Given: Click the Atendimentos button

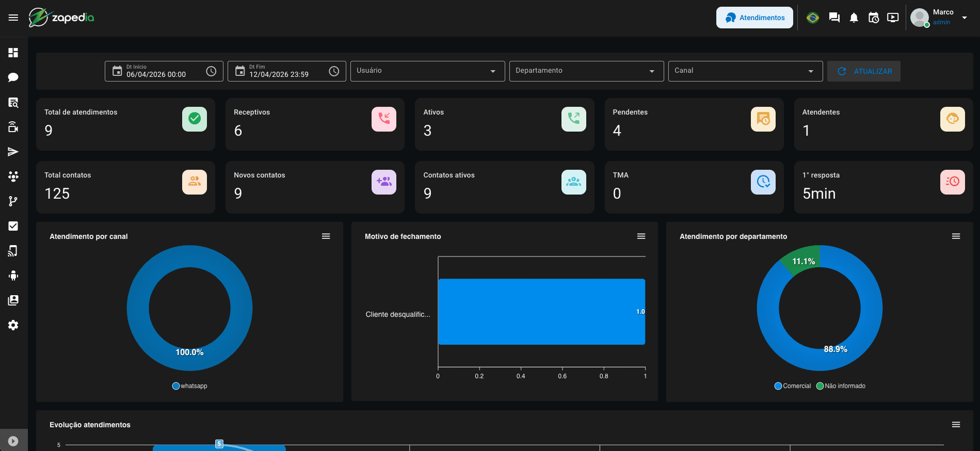Looking at the screenshot, I should pos(754,18).
